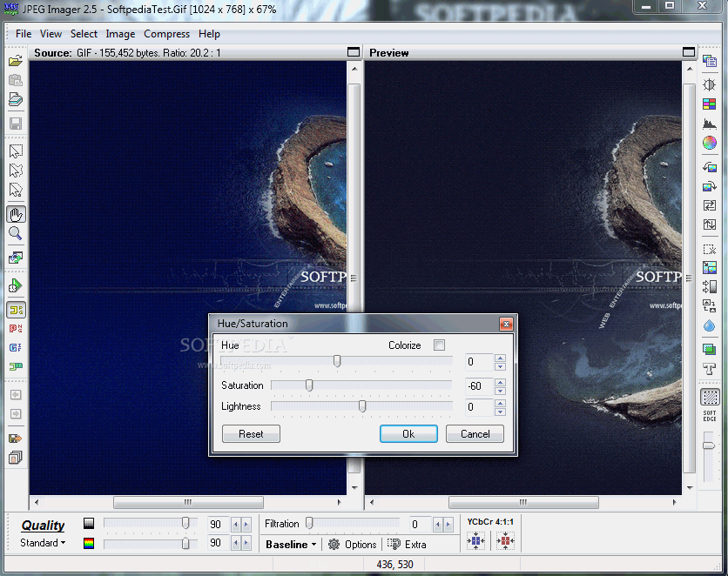728x576 pixels.
Task: Choose the PNG output format icon
Action: click(16, 329)
